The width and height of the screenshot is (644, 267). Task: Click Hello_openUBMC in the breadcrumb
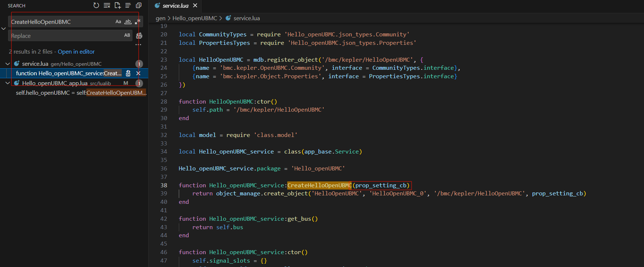pos(195,18)
